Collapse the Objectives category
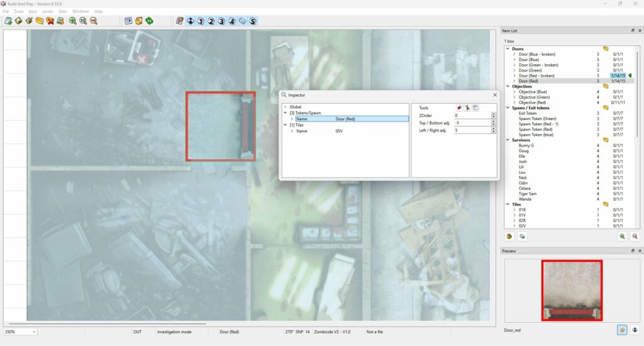The height and width of the screenshot is (346, 644). tap(508, 86)
